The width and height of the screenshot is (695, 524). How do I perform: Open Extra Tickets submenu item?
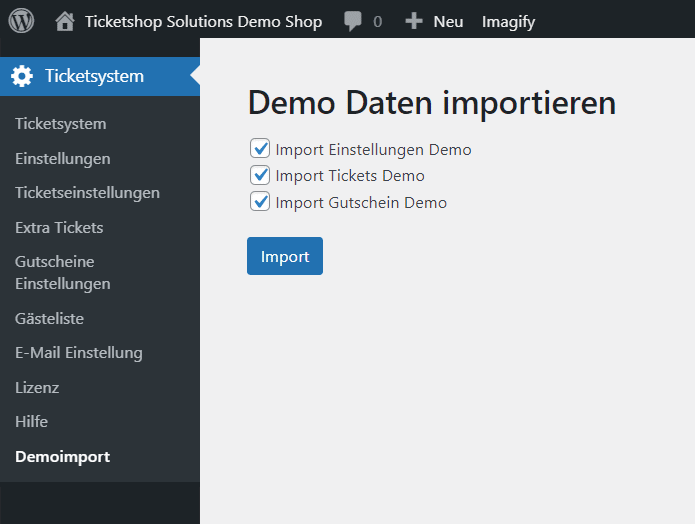pos(59,227)
